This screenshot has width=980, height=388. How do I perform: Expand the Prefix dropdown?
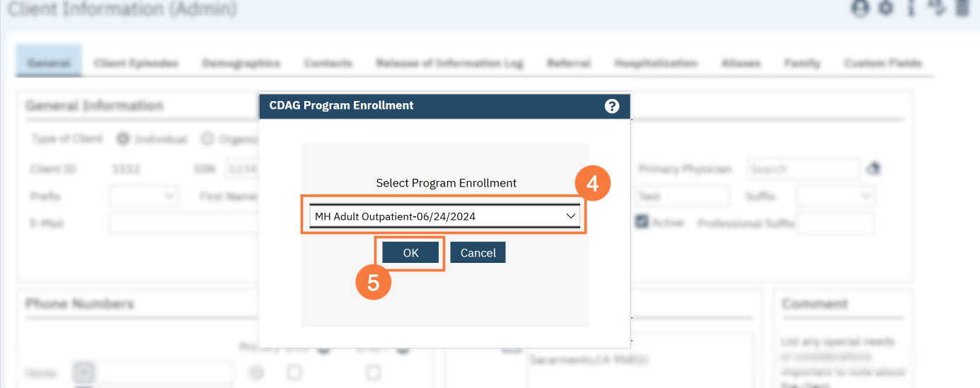[x=144, y=196]
